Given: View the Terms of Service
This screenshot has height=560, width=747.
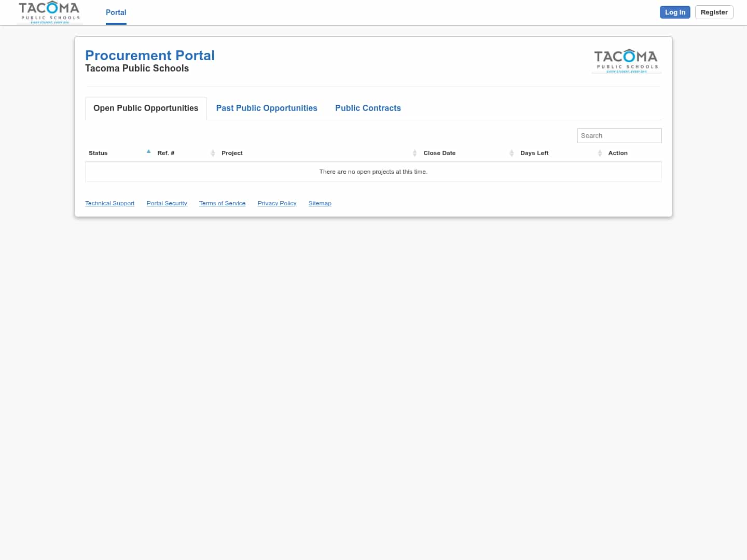Looking at the screenshot, I should (x=222, y=203).
